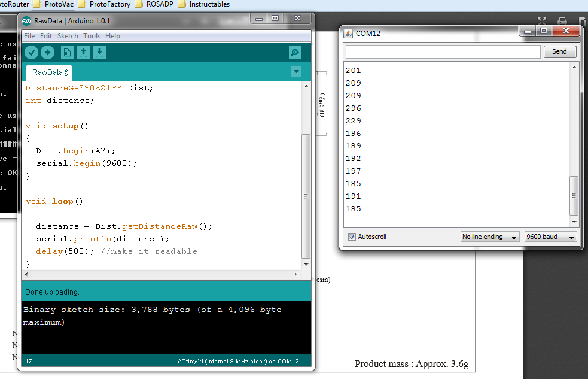Screen dimensions: 588x379
Task: Click the 296 reading in serial output
Action: [354, 108]
